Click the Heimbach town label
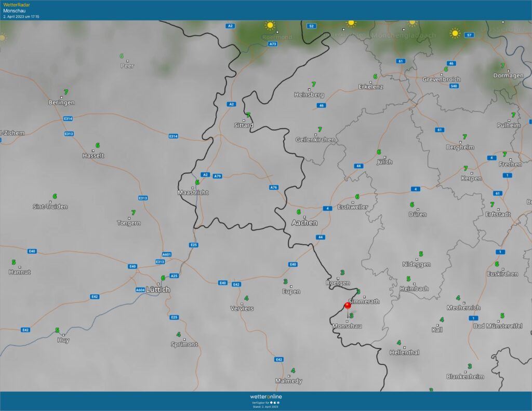 pos(414,289)
